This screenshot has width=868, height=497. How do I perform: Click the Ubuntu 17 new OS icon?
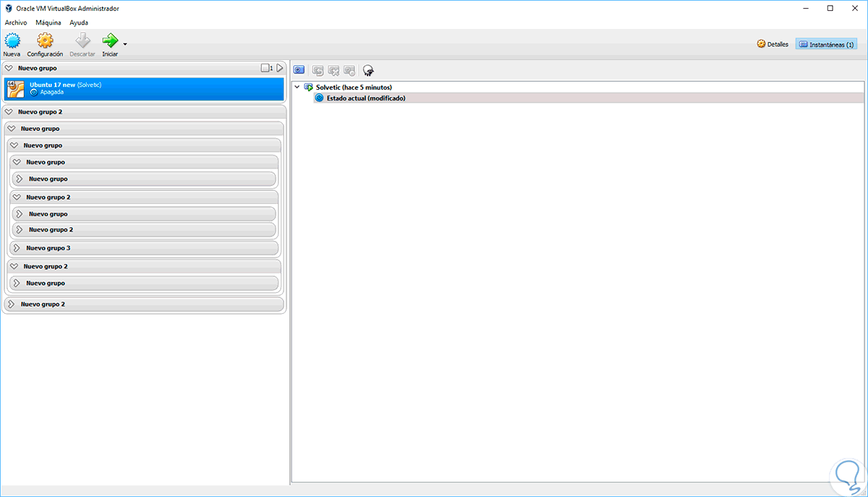click(16, 89)
